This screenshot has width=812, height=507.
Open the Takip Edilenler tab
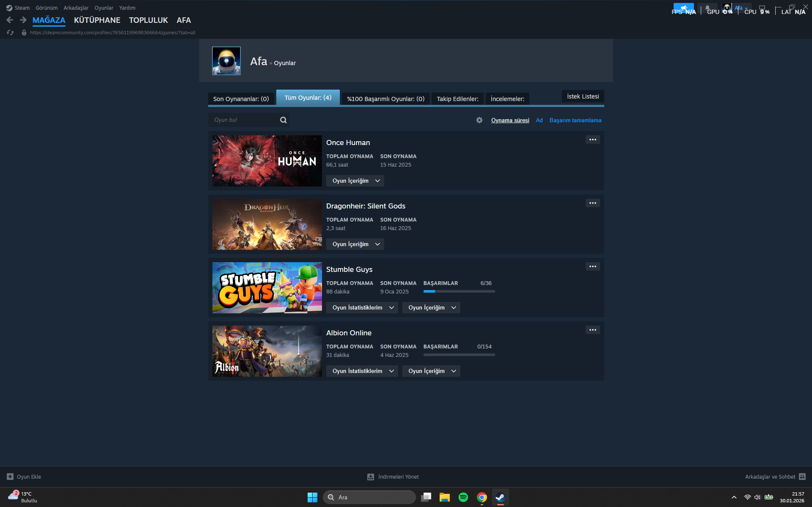pos(458,99)
